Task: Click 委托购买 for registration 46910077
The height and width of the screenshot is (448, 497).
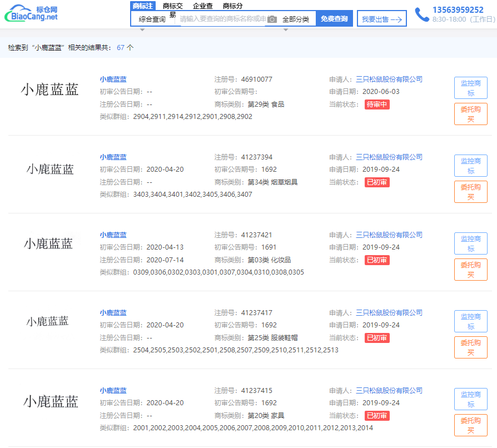Action: point(471,114)
